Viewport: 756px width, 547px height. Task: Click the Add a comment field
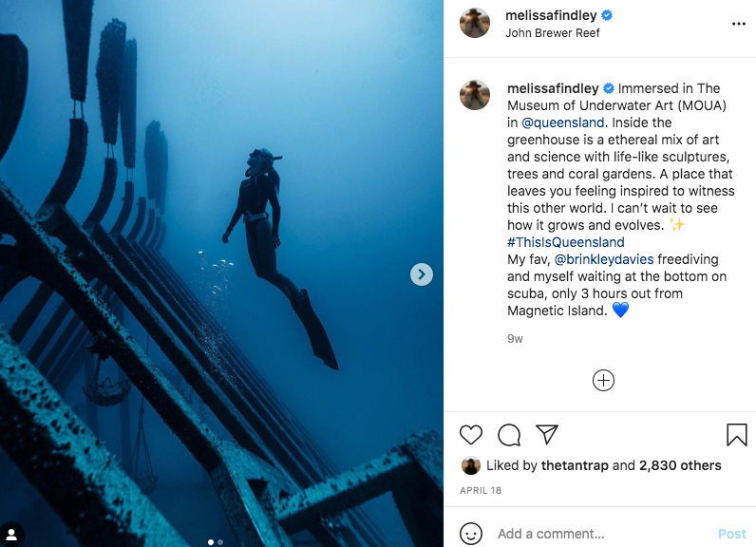[x=598, y=534]
